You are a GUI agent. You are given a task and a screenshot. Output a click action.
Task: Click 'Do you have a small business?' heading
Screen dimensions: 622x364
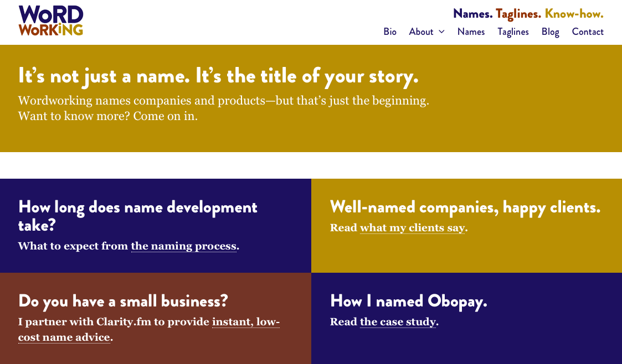[x=123, y=301]
